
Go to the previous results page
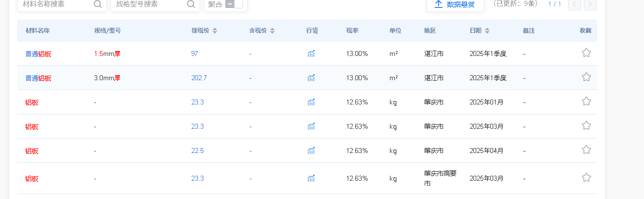tap(574, 4)
